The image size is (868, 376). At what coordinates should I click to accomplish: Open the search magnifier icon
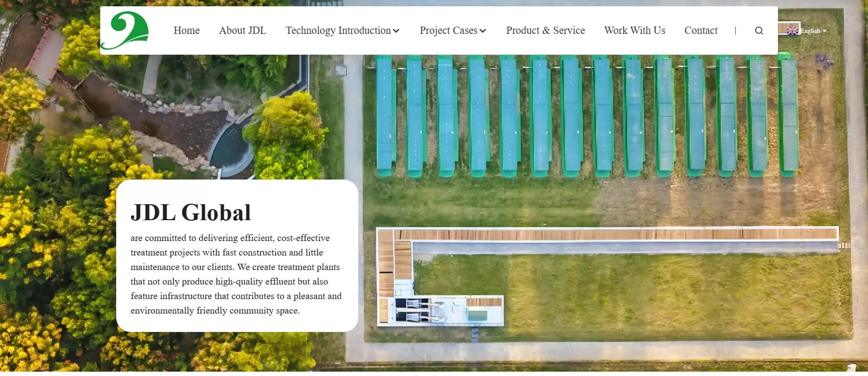click(x=759, y=30)
